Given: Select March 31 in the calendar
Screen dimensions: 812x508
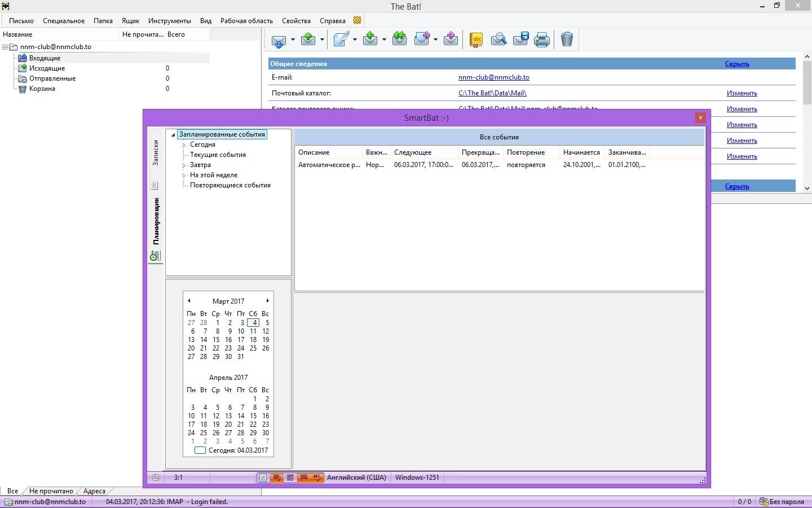Looking at the screenshot, I should click(241, 357).
